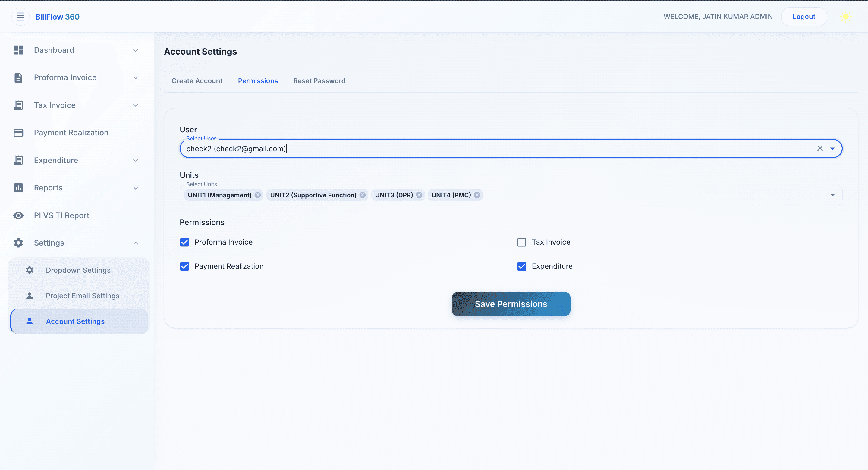This screenshot has width=868, height=470.
Task: Switch to the Reset Password tab
Action: tap(319, 81)
